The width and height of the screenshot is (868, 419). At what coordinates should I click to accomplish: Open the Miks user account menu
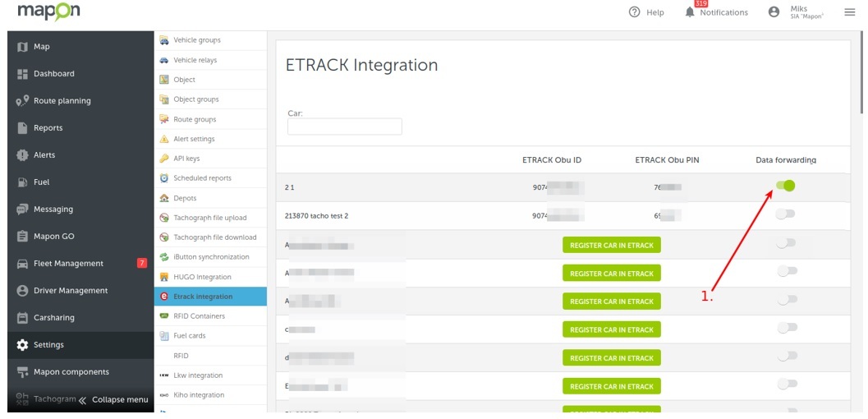click(x=796, y=12)
